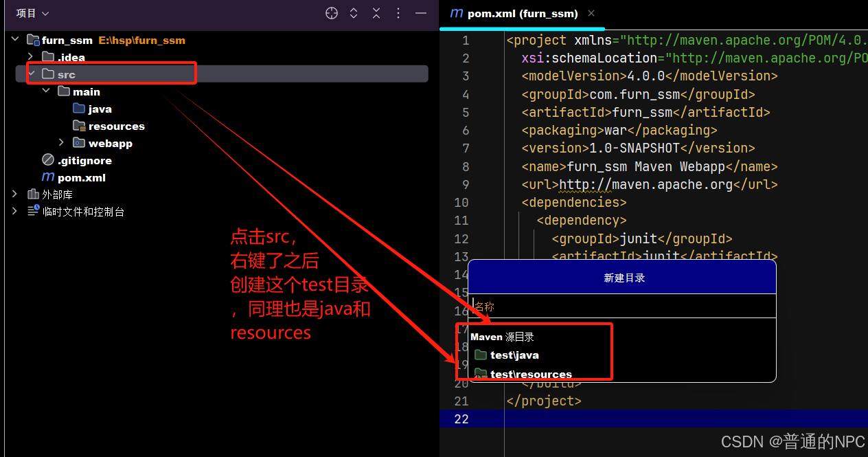This screenshot has height=457, width=868.
Task: Select the .gitignore file in tree
Action: pos(84,160)
